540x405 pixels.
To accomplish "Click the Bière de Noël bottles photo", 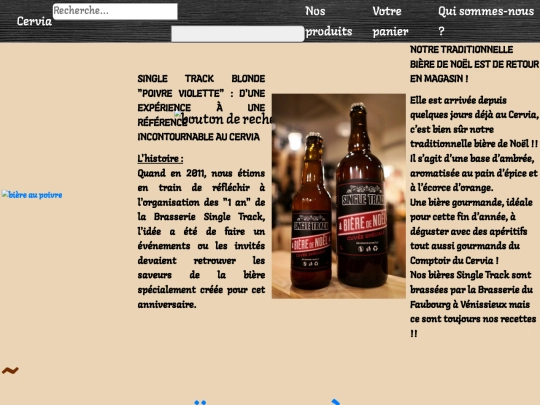I will coord(339,196).
